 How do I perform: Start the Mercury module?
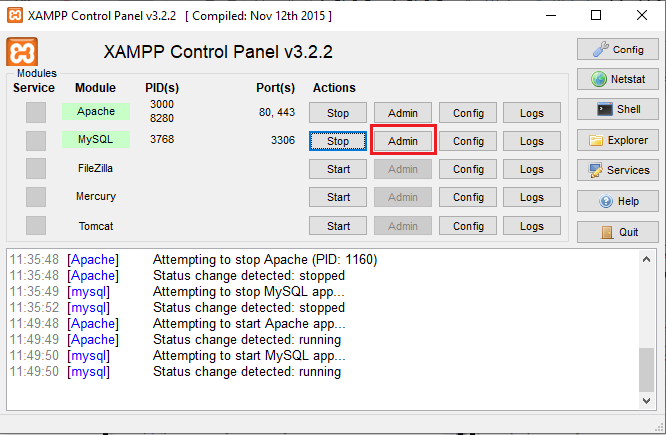click(338, 197)
